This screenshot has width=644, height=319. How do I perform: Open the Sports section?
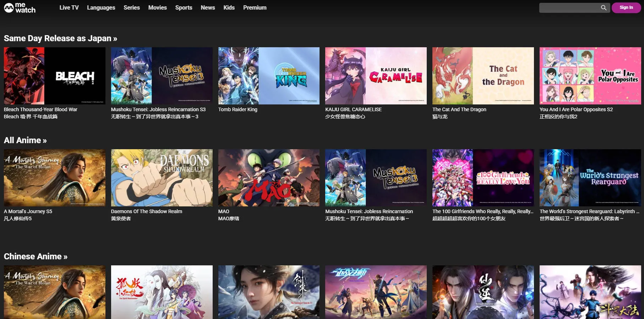pos(184,7)
